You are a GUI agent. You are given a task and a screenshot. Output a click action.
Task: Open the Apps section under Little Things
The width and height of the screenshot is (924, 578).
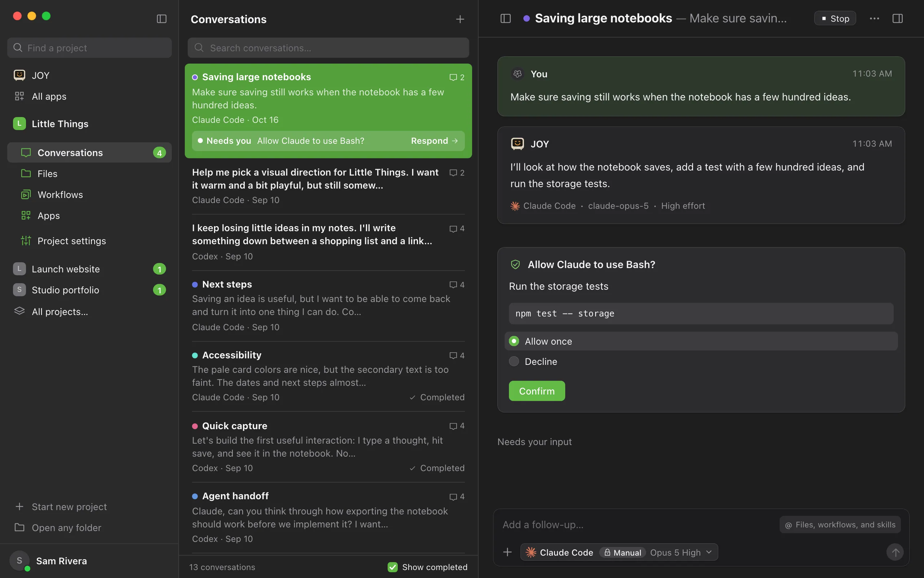(x=90, y=216)
